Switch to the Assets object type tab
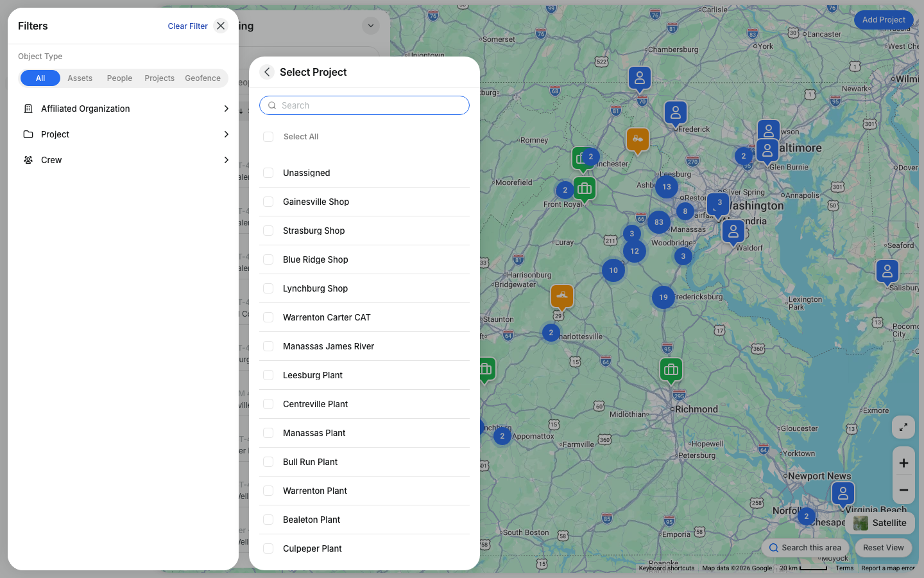This screenshot has height=578, width=924. pyautogui.click(x=80, y=78)
